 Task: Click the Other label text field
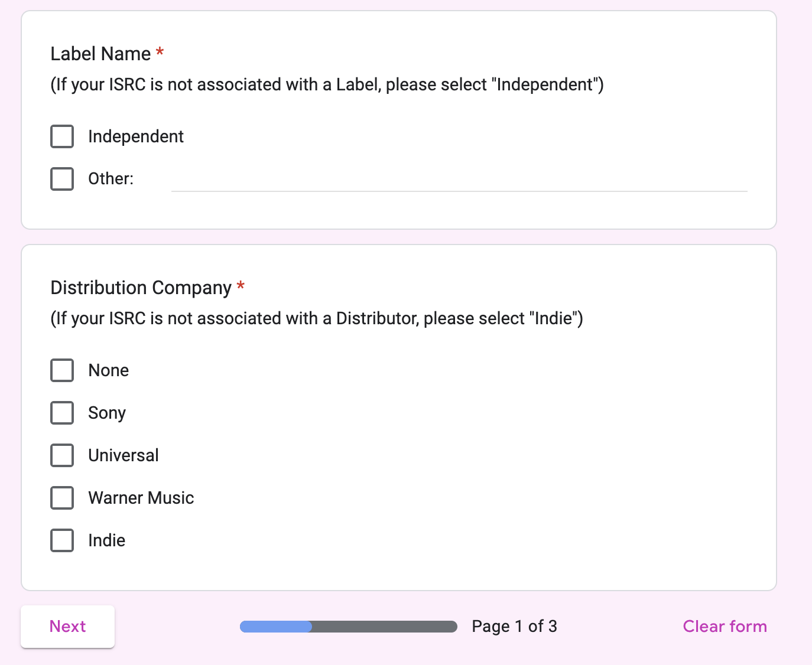[x=459, y=179]
